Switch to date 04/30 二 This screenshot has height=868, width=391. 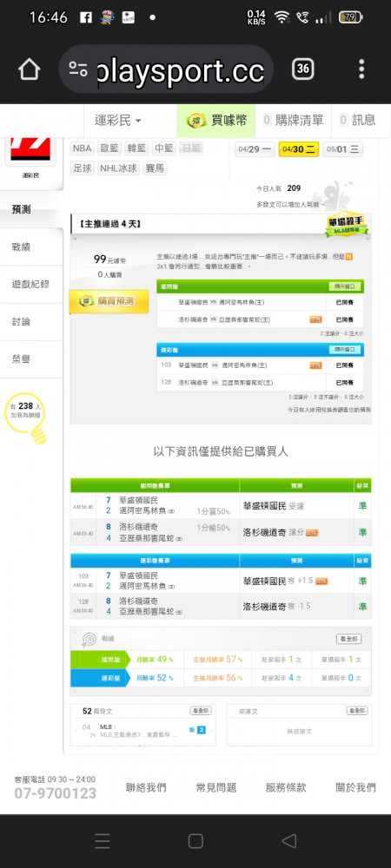coord(299,149)
